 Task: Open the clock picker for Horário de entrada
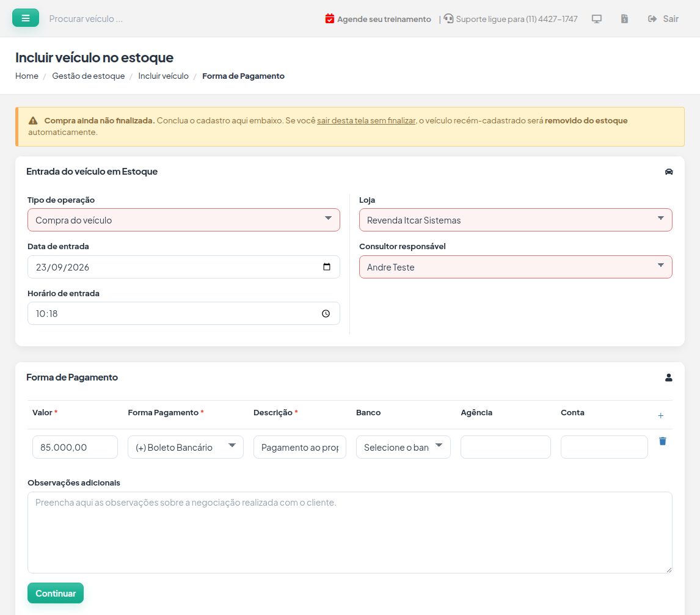coord(326,314)
